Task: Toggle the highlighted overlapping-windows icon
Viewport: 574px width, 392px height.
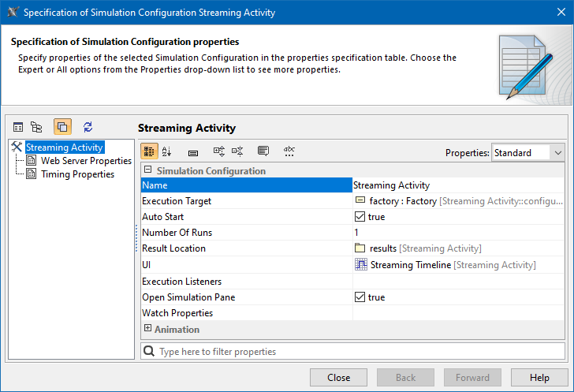Action: [62, 127]
